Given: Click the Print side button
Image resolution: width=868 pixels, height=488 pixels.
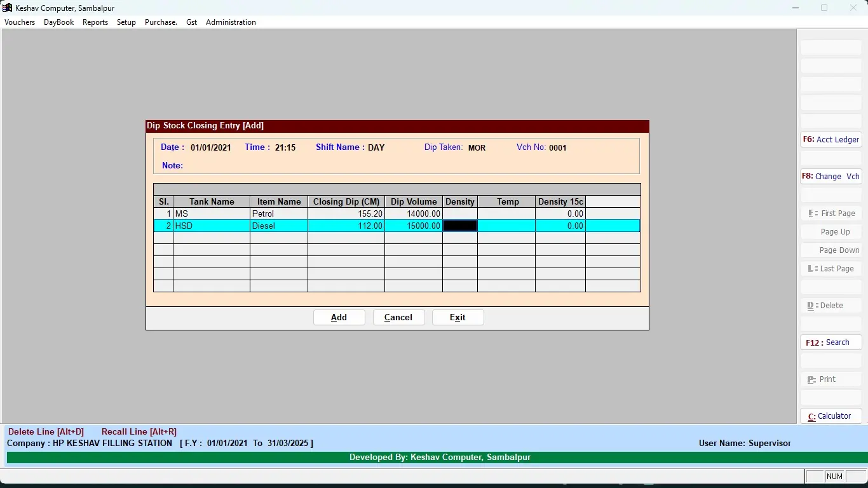Looking at the screenshot, I should coord(831,379).
